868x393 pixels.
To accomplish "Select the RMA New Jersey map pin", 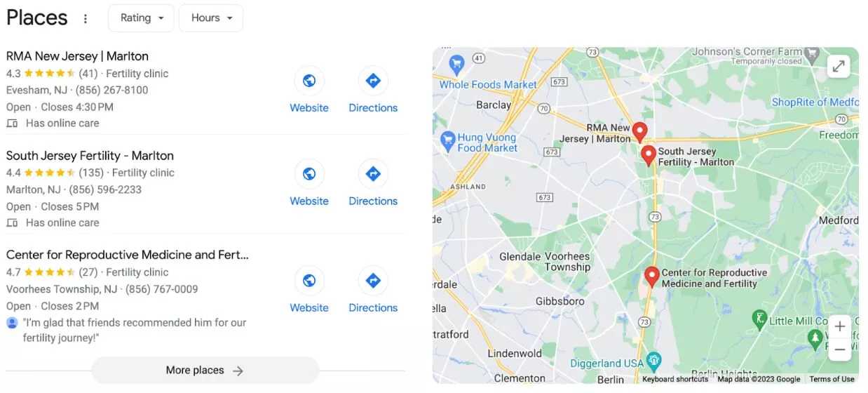I will tap(639, 132).
